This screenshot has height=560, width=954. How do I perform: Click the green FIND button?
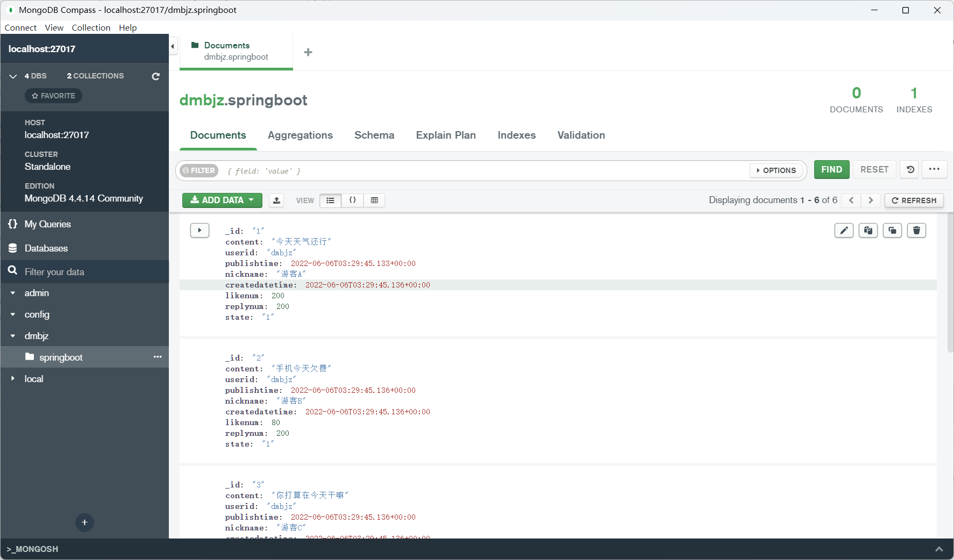(x=831, y=169)
